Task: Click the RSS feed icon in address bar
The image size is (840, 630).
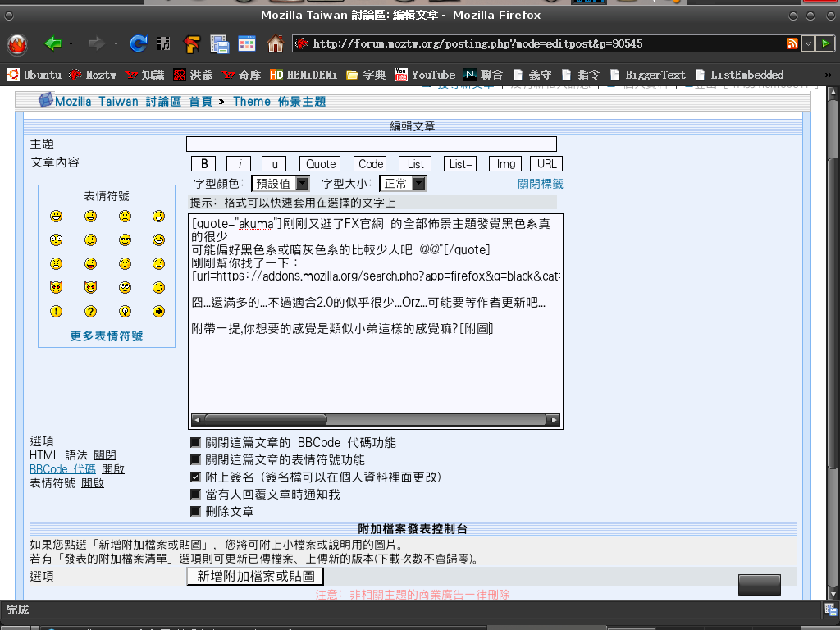Action: (792, 43)
